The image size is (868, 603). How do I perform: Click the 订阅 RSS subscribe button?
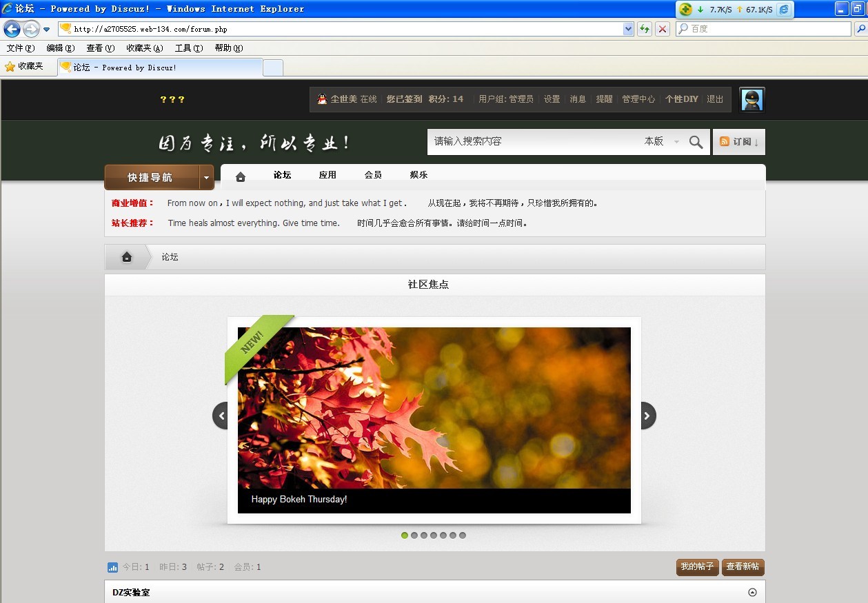739,142
